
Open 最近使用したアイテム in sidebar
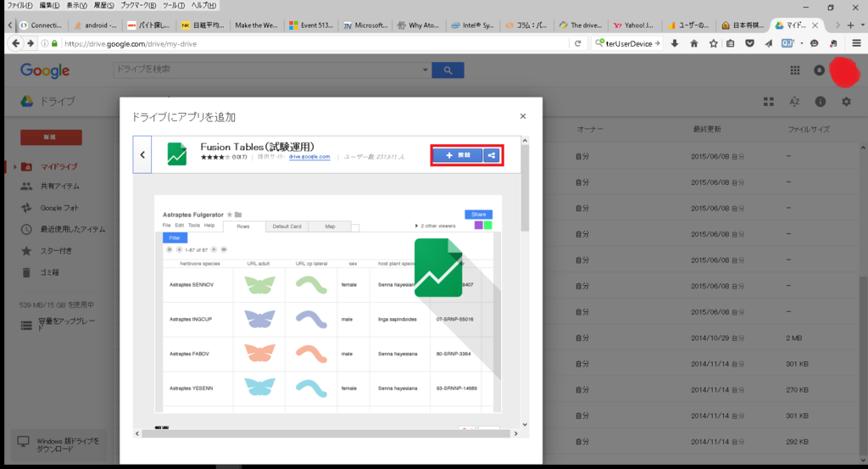73,229
